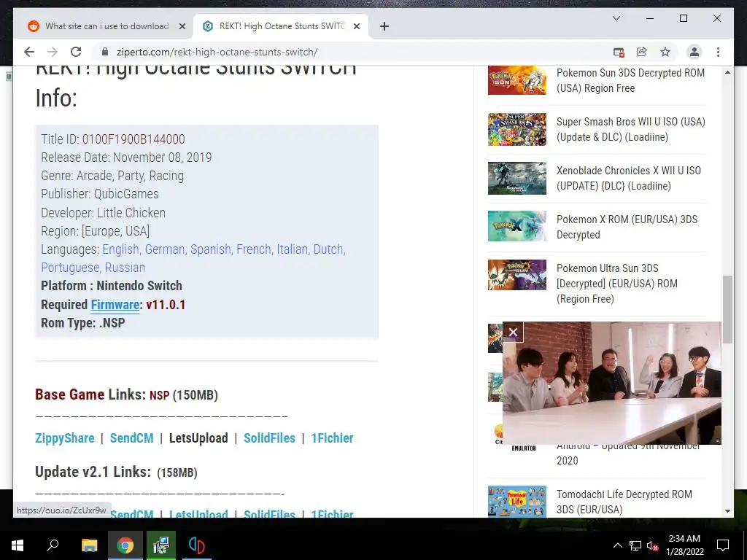The image size is (747, 560).
Task: Download base game via ZippyShare
Action: coord(65,438)
